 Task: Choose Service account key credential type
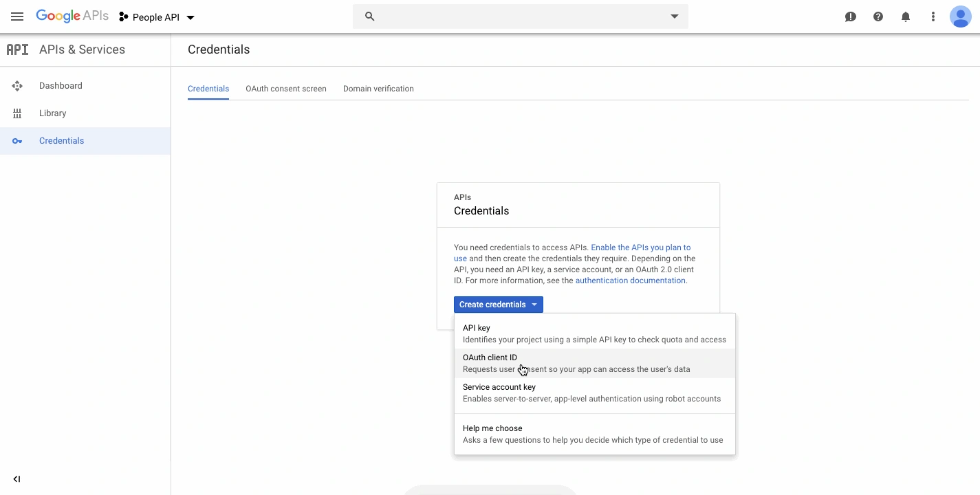(499, 387)
